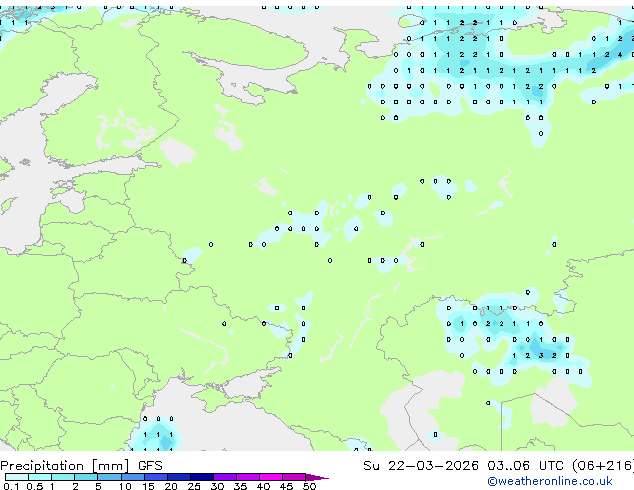The height and width of the screenshot is (490, 634).
Task: Click the '45' legend scale label
Action: coord(286,486)
